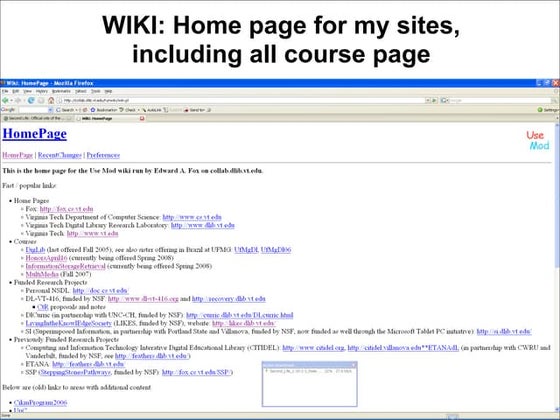Open the History menu
The width and height of the screenshot is (560, 420).
tap(42, 91)
